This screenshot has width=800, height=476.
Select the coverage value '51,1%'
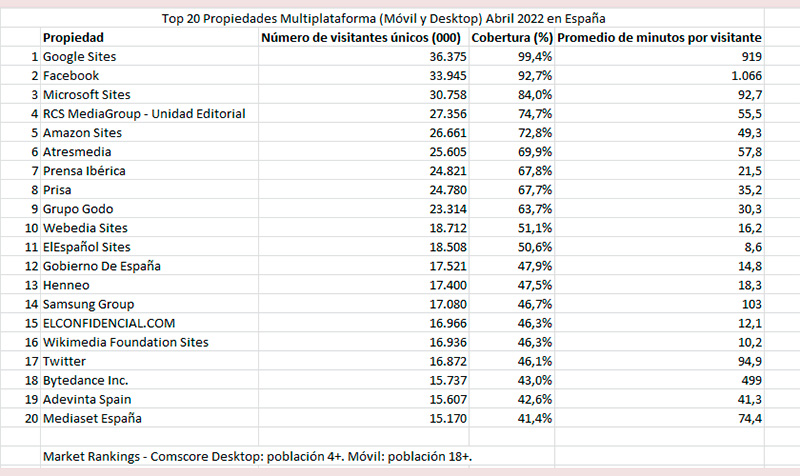(535, 228)
